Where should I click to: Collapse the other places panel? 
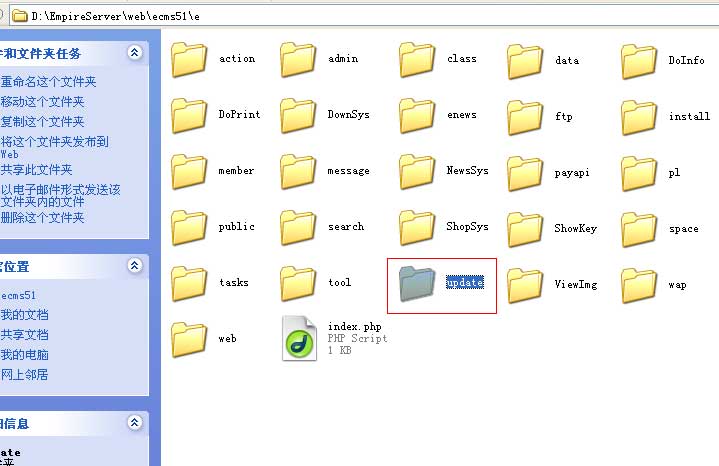[135, 266]
